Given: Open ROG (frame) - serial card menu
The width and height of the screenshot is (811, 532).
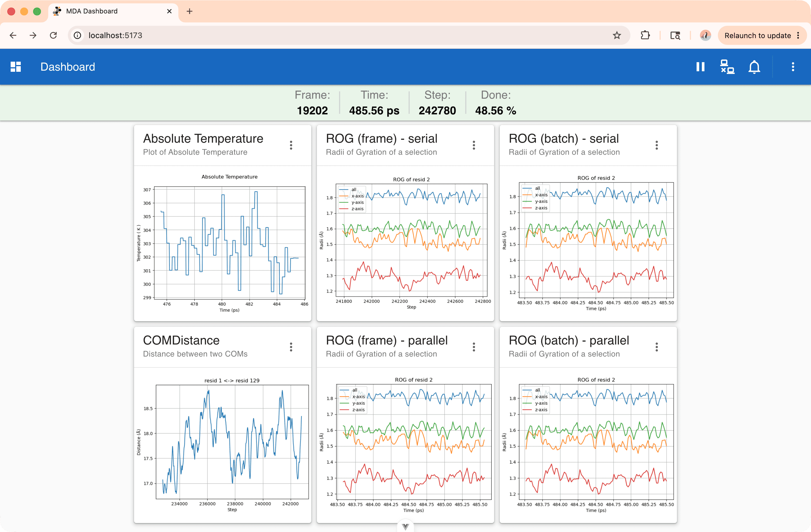Looking at the screenshot, I should coord(474,145).
